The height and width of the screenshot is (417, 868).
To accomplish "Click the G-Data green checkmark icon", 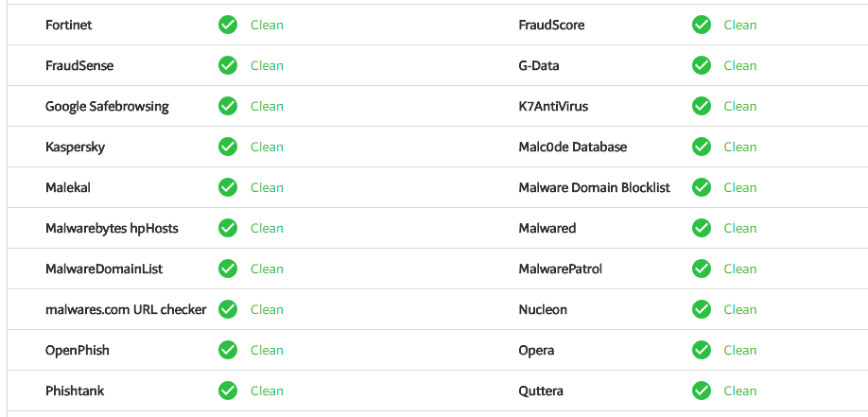I will coord(702,65).
